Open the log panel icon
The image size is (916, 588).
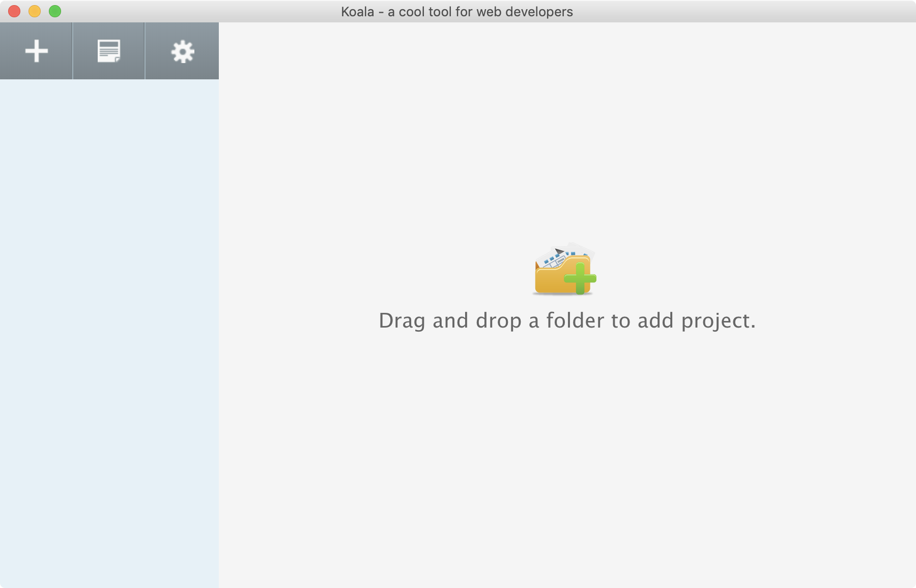[x=109, y=51]
